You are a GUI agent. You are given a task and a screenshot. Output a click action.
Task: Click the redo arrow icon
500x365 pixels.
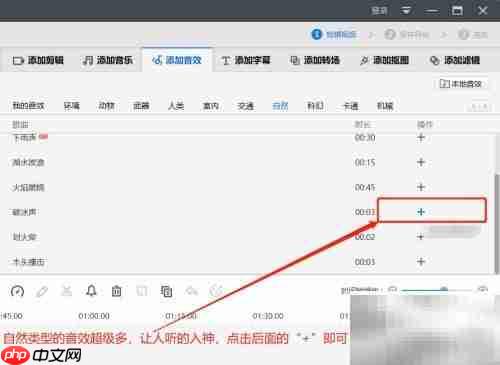coord(216,291)
